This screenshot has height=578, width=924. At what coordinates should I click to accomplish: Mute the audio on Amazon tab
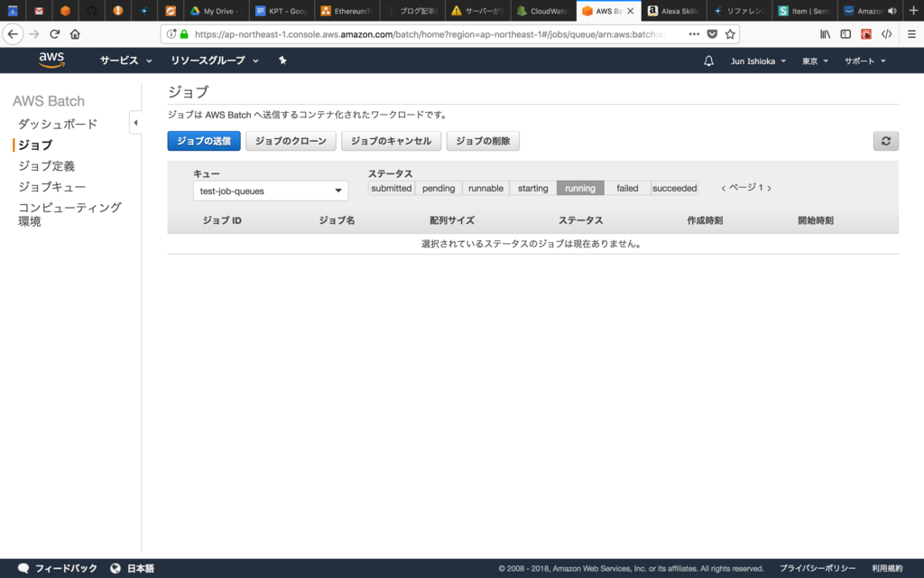[x=892, y=11]
